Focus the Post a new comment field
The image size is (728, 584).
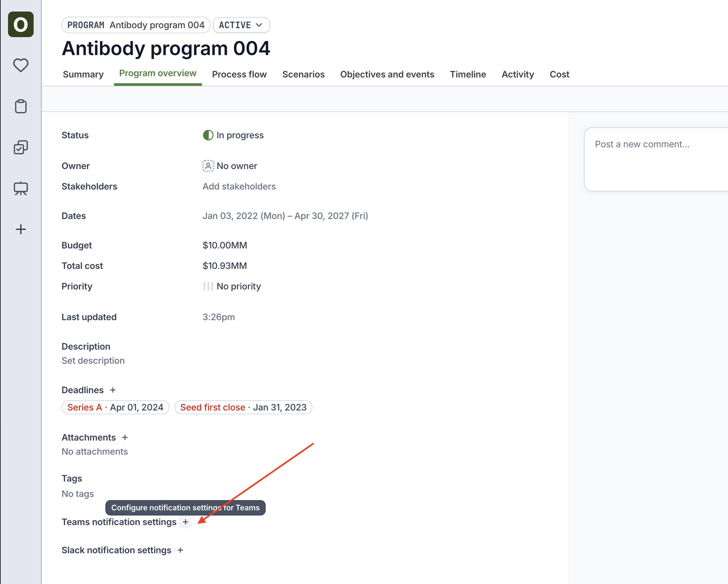point(655,158)
